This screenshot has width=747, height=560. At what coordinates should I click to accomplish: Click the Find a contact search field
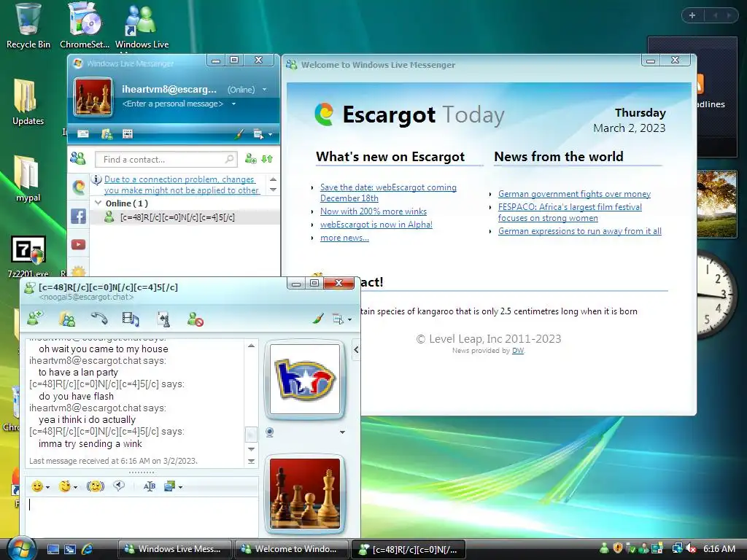pyautogui.click(x=166, y=160)
